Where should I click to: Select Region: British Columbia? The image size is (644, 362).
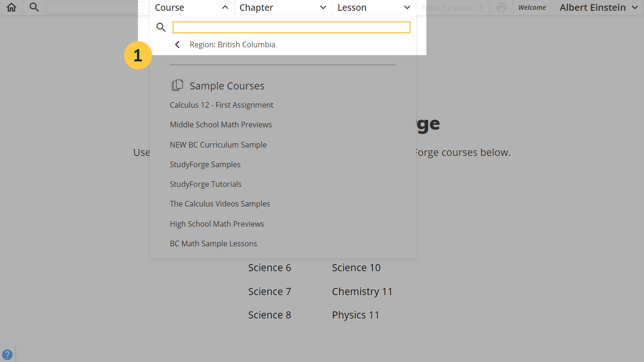tap(232, 44)
